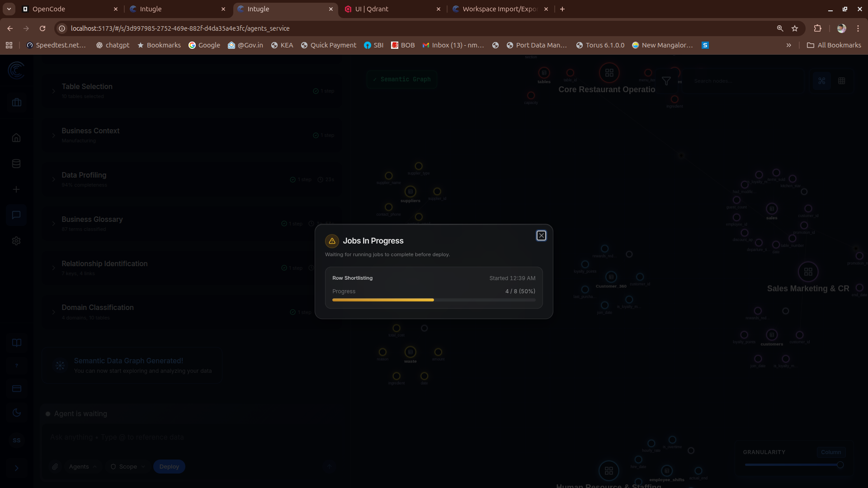Open the Scope dropdown
The image size is (868, 488).
128,467
